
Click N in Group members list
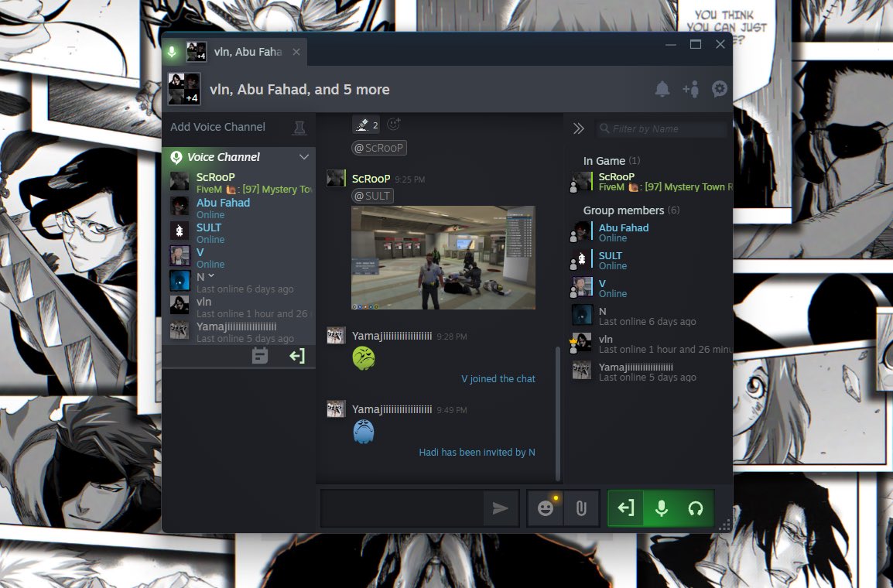point(650,316)
